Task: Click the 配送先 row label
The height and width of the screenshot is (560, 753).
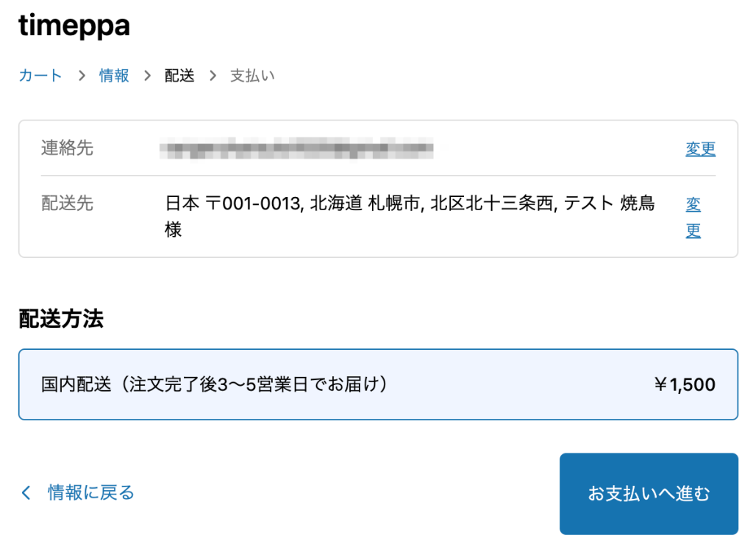Action: click(66, 204)
